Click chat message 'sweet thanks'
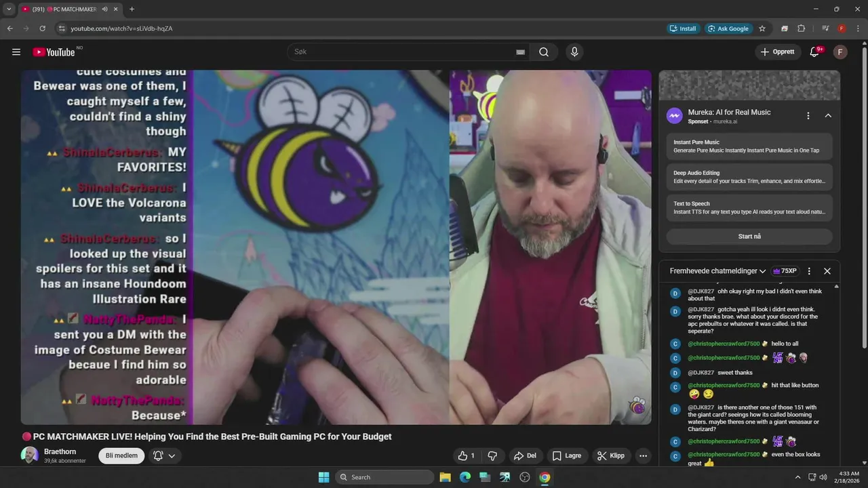This screenshot has height=488, width=868. 735,373
